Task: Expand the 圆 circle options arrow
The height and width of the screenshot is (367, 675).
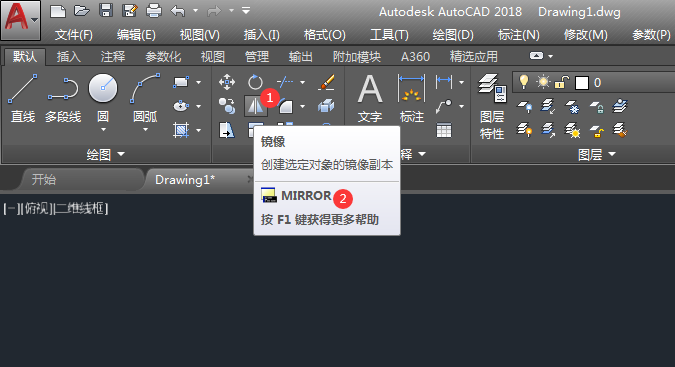Action: (103, 130)
